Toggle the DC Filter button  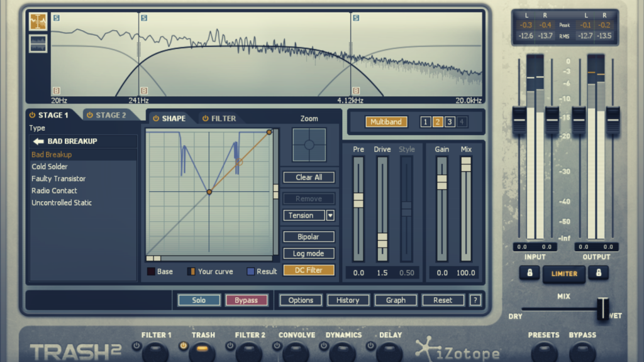pos(309,270)
